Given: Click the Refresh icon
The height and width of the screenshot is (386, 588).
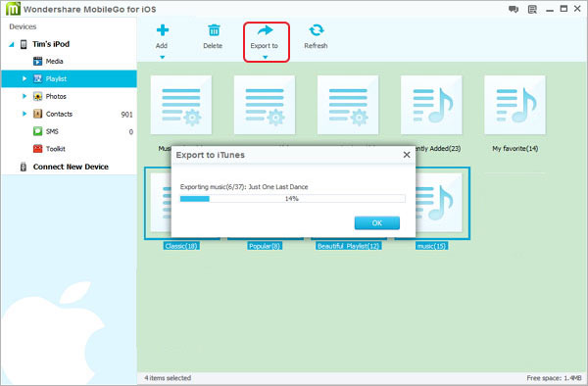Looking at the screenshot, I should coord(317,30).
